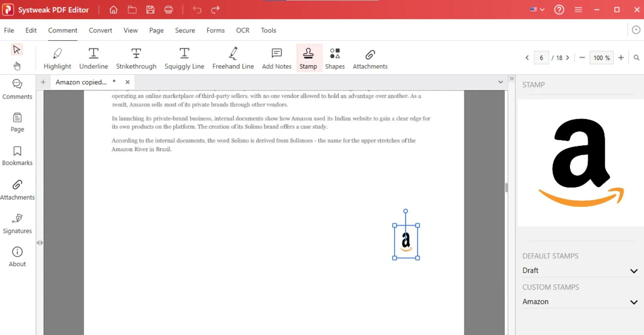644x335 pixels.
Task: Expand the Amazon custom stamps dropdown
Action: coord(634,302)
